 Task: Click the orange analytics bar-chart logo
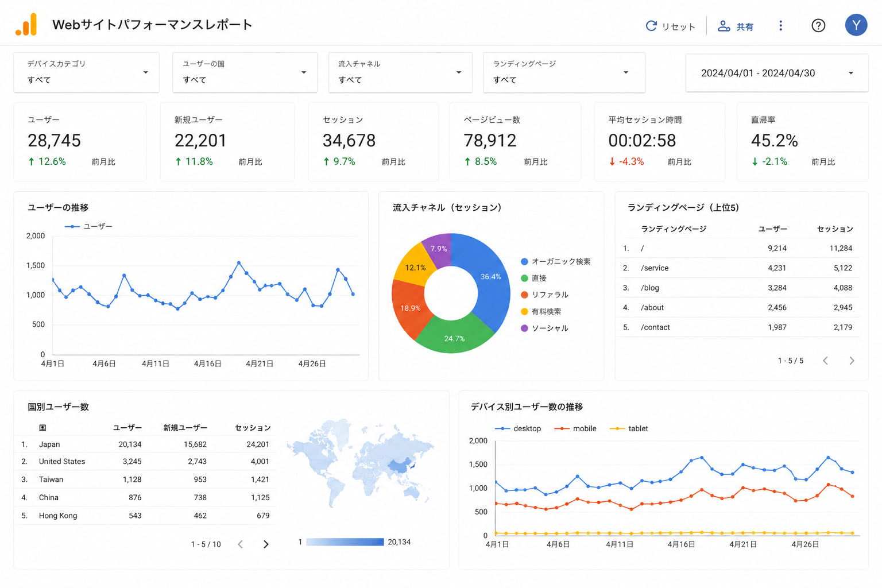[x=26, y=24]
